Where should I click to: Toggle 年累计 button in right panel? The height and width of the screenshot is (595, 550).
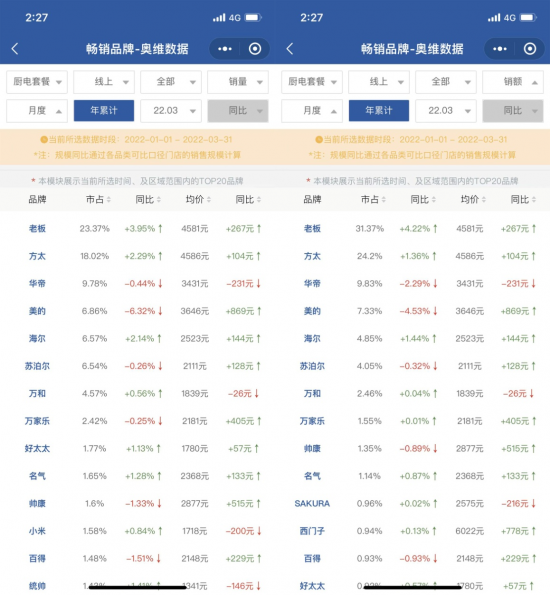(x=379, y=110)
